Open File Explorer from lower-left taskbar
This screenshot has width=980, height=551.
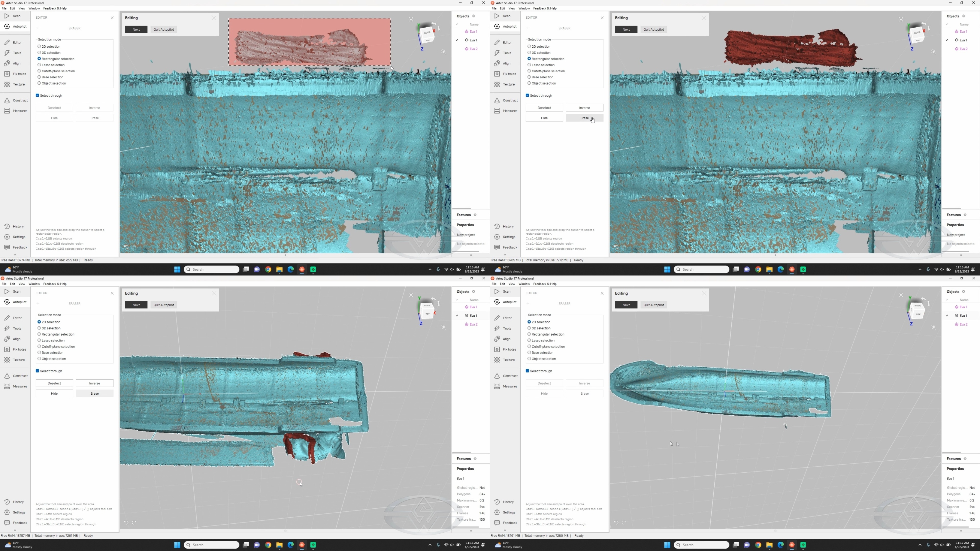point(279,545)
